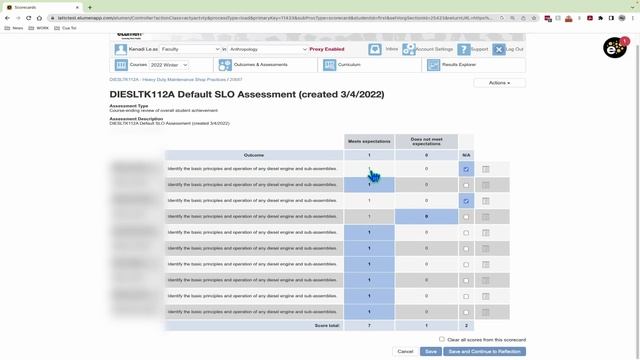The image size is (640, 360).
Task: Click the browser home icon
Action: coord(39,18)
